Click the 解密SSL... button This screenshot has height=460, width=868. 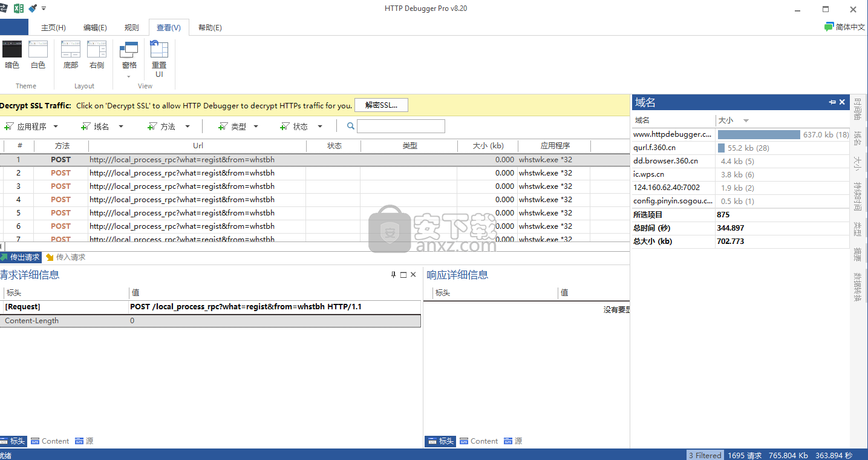coord(381,105)
